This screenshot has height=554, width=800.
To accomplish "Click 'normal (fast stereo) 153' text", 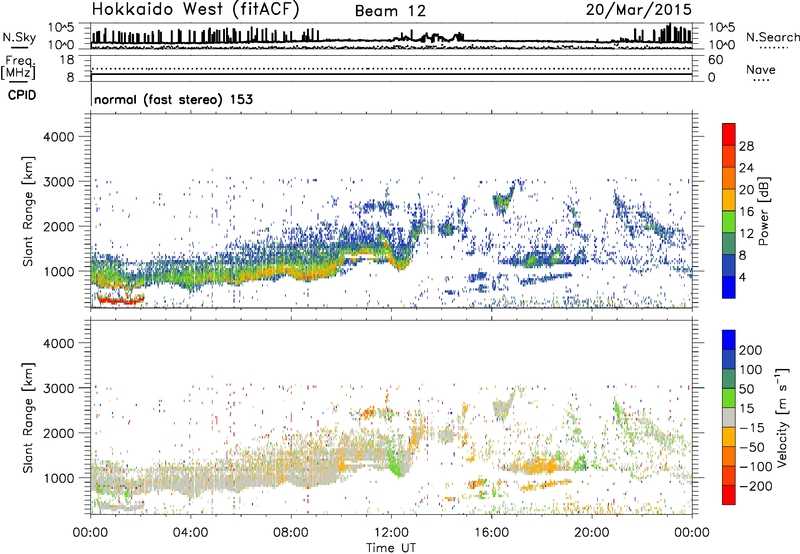I will tap(173, 99).
